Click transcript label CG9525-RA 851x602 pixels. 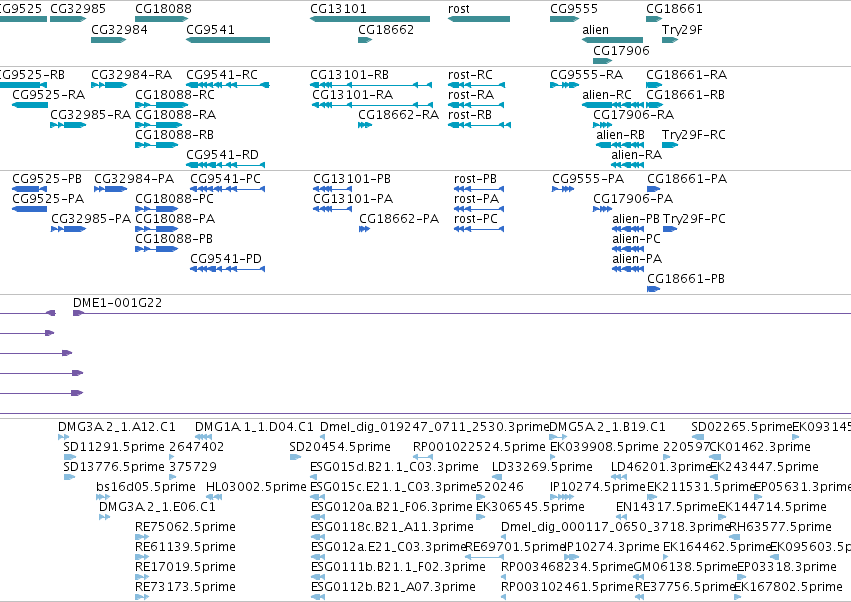[48, 94]
